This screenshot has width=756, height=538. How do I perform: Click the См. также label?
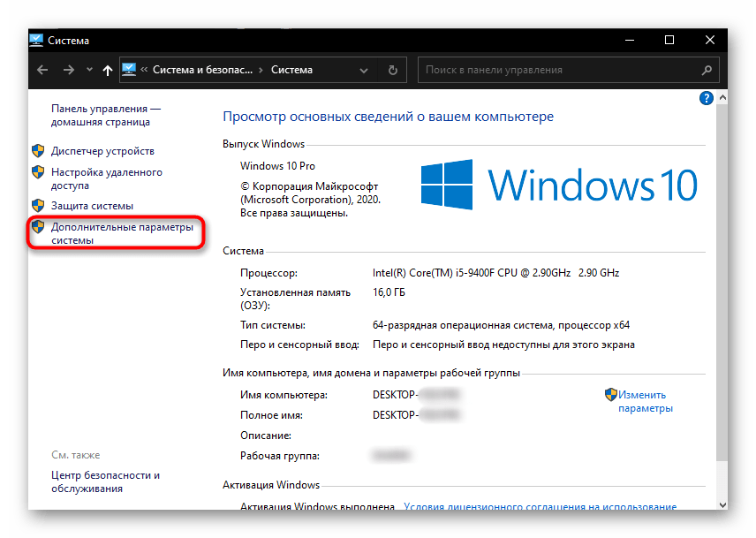[76, 455]
